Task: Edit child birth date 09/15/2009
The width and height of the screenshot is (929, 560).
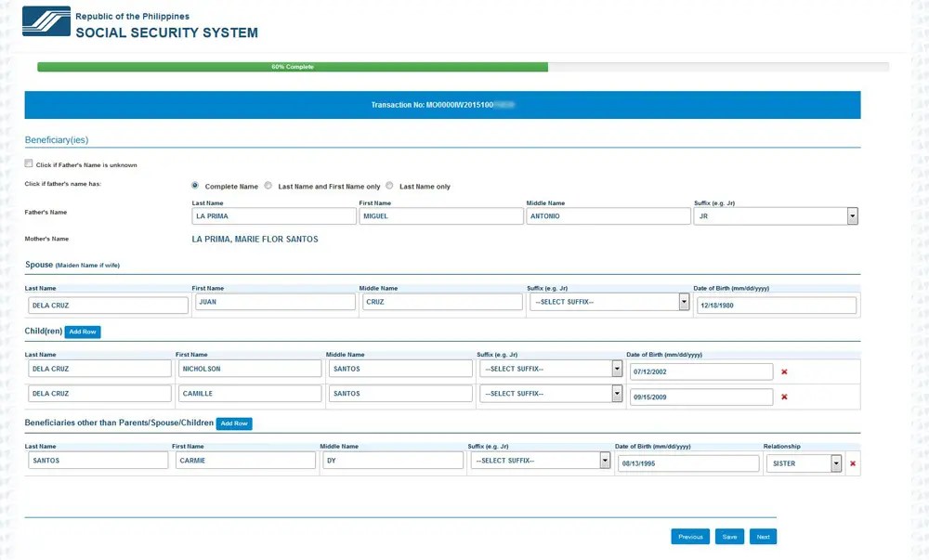Action: pyautogui.click(x=701, y=397)
